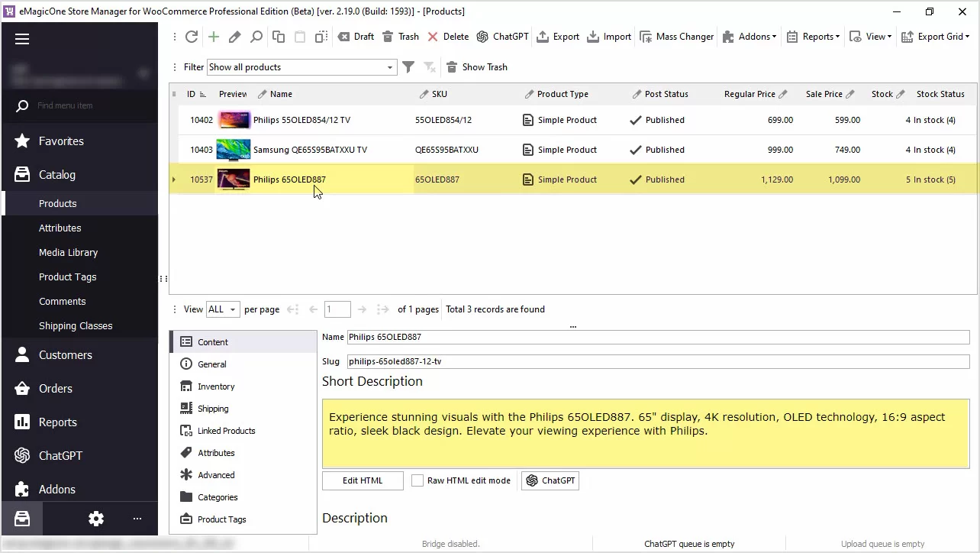Open the hamburger menu in the sidebar
Viewport: 980px width, 553px height.
(x=22, y=39)
